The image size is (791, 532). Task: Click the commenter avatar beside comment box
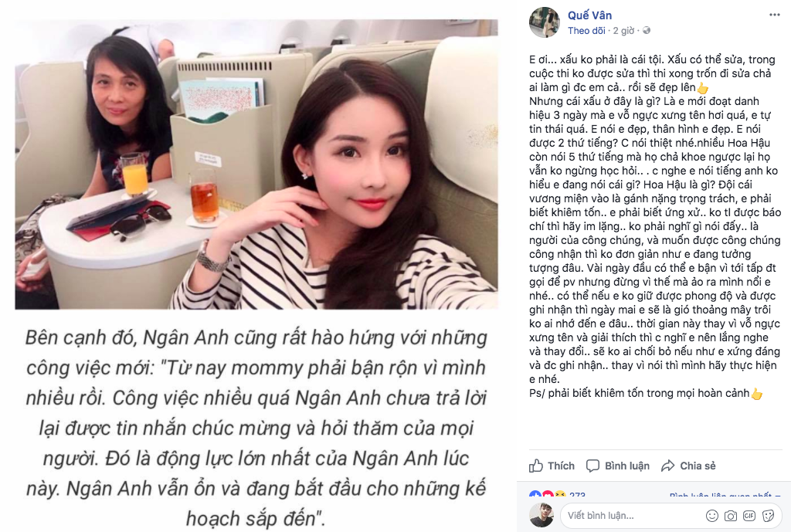pyautogui.click(x=541, y=515)
